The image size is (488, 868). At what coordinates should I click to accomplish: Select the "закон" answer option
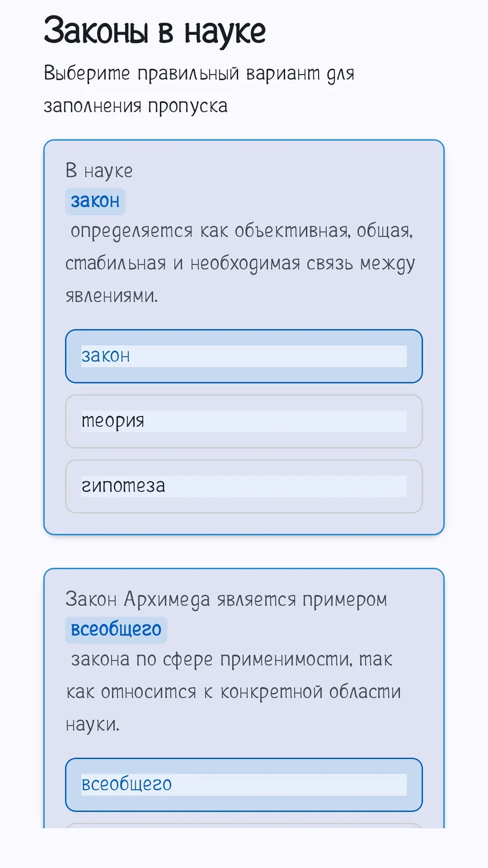point(244,356)
